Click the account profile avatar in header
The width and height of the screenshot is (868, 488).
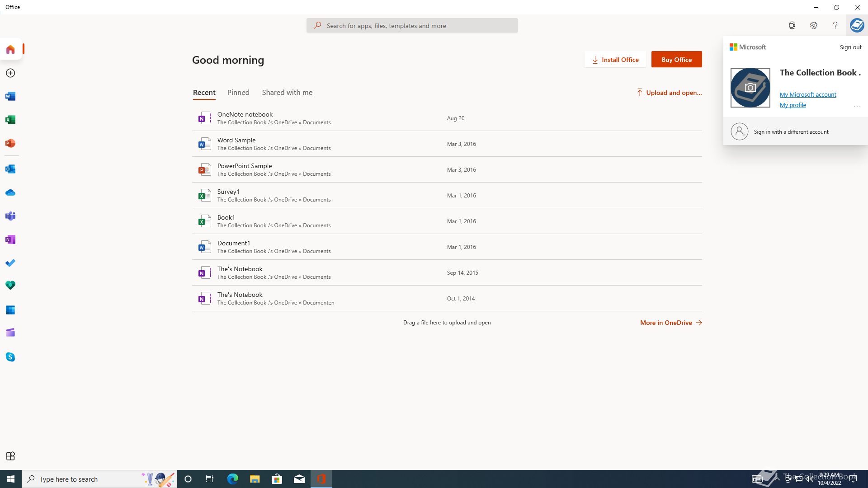857,25
